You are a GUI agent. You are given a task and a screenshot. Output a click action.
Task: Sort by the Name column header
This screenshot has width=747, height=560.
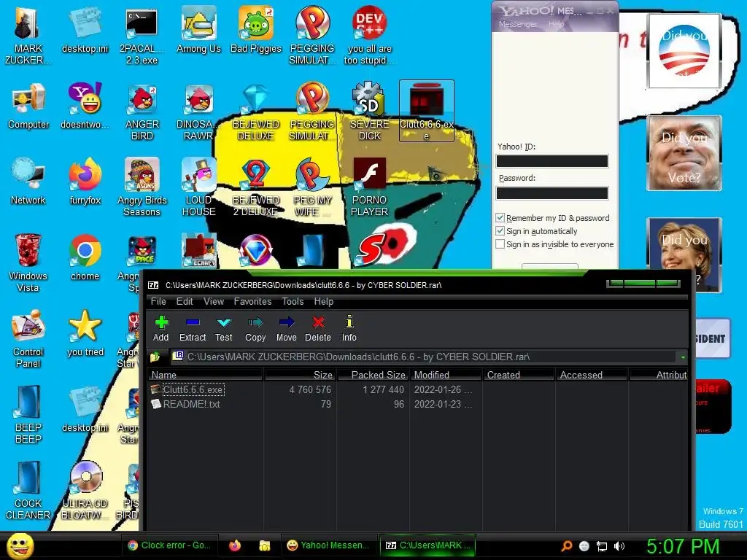(x=205, y=375)
